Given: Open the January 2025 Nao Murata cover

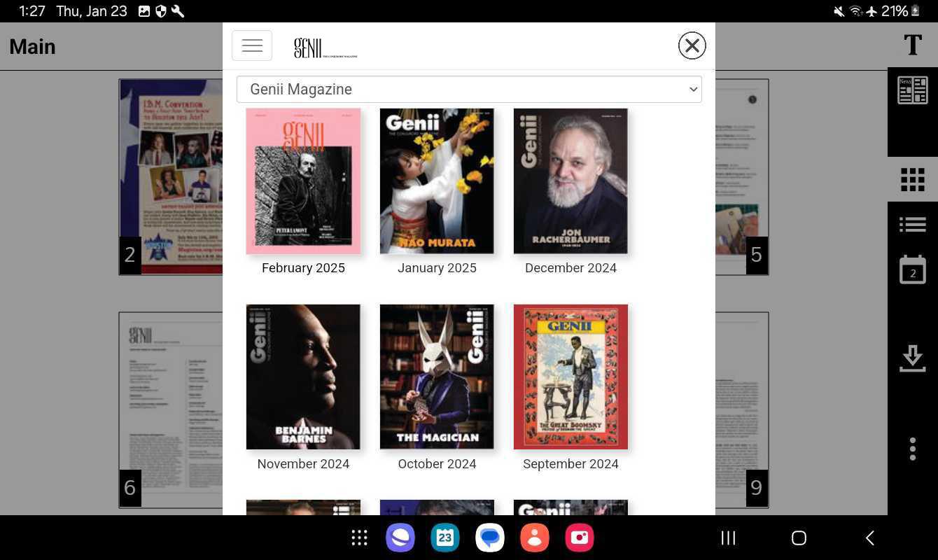Looking at the screenshot, I should tap(437, 181).
